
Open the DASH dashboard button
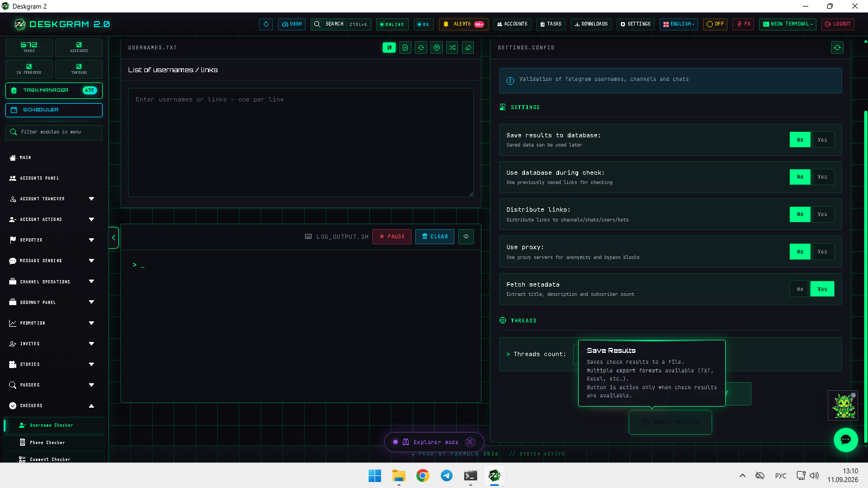click(x=292, y=24)
